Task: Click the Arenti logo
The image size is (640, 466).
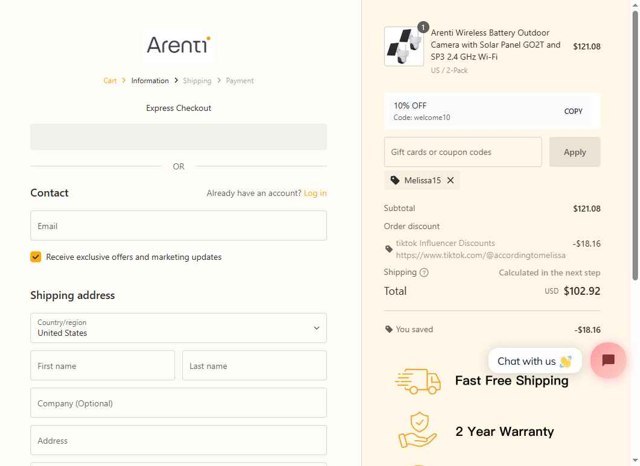Action: point(178,44)
